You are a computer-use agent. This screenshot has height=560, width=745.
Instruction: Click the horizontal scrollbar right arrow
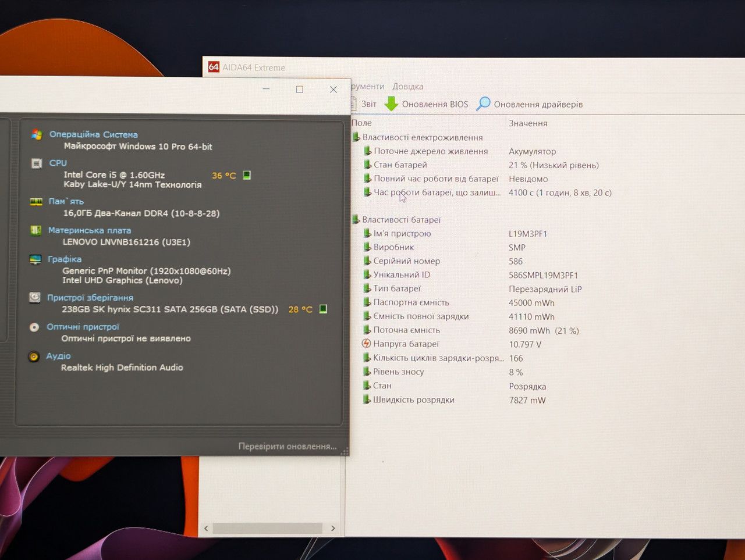pyautogui.click(x=333, y=528)
